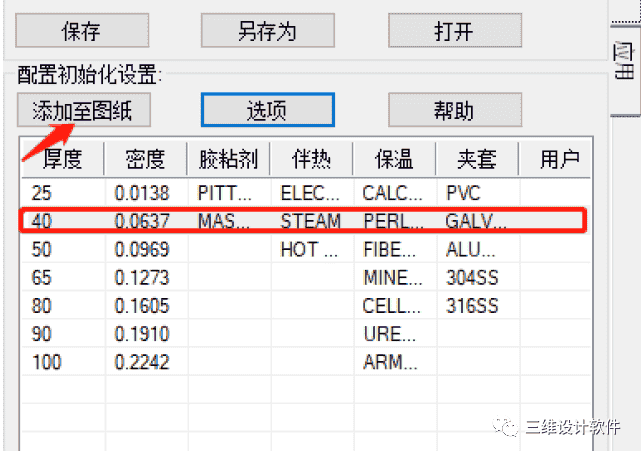Select adhesive PITT... cell
The height and width of the screenshot is (455, 641).
tap(224, 193)
